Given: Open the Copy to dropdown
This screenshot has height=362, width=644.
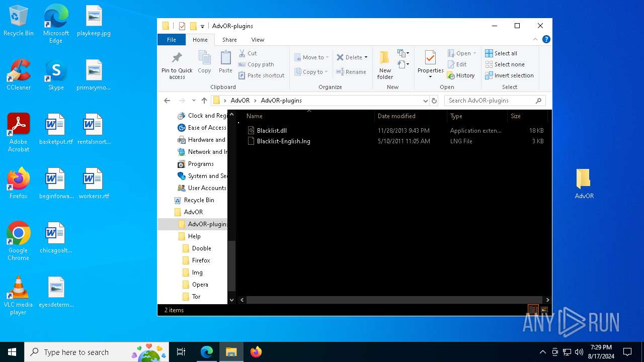Looking at the screenshot, I should tap(311, 72).
